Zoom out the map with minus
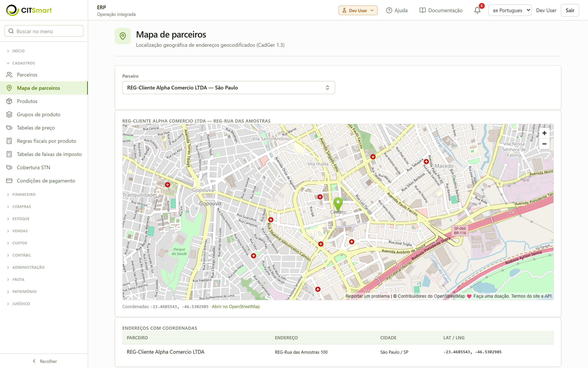This screenshot has height=368, width=588. click(544, 144)
